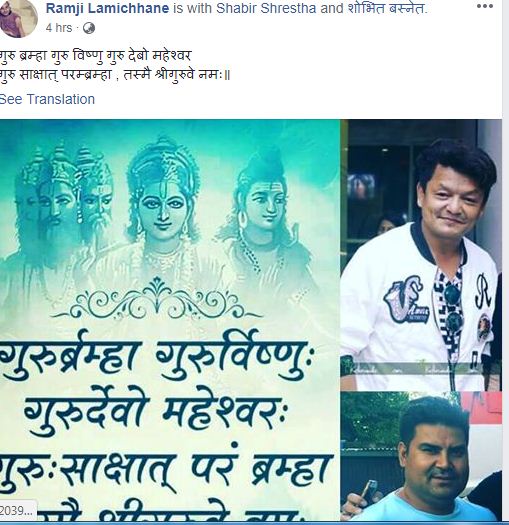509x525 pixels.
Task: Open photo of man in white jacket
Action: point(421,255)
